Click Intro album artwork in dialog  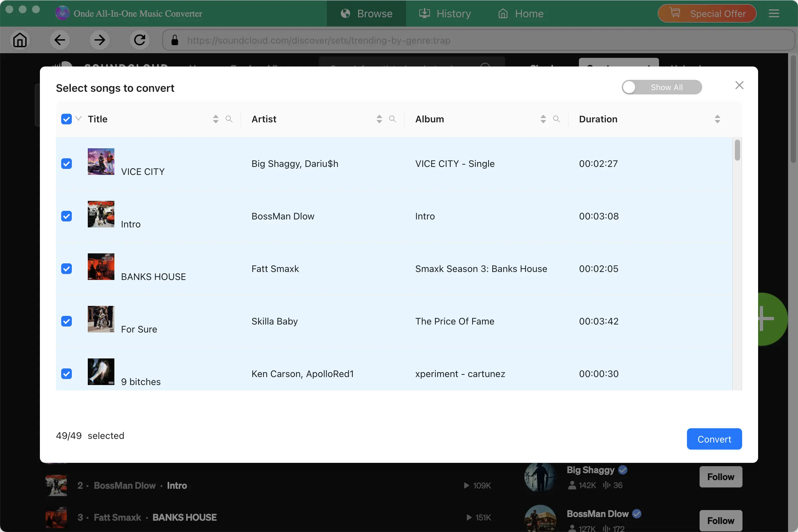pyautogui.click(x=101, y=214)
